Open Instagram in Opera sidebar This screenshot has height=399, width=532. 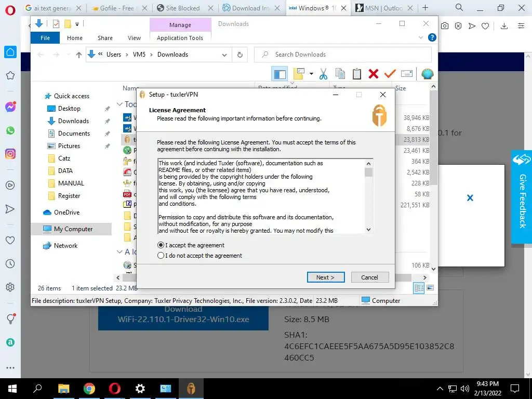[10, 154]
